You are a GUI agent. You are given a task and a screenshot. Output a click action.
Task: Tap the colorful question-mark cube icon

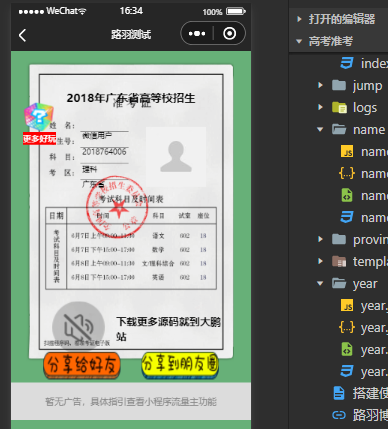39,116
